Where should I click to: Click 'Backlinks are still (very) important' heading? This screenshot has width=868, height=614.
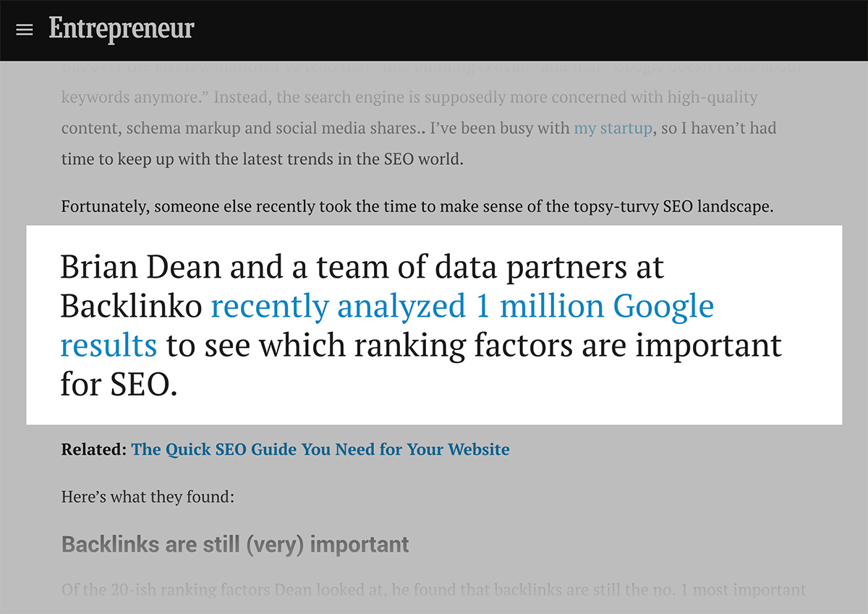235,544
